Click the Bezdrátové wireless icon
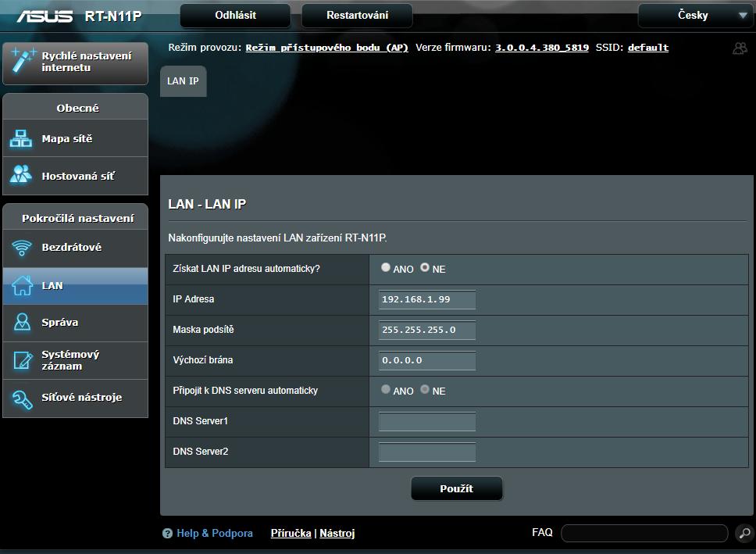This screenshot has height=554, width=756. click(x=21, y=248)
